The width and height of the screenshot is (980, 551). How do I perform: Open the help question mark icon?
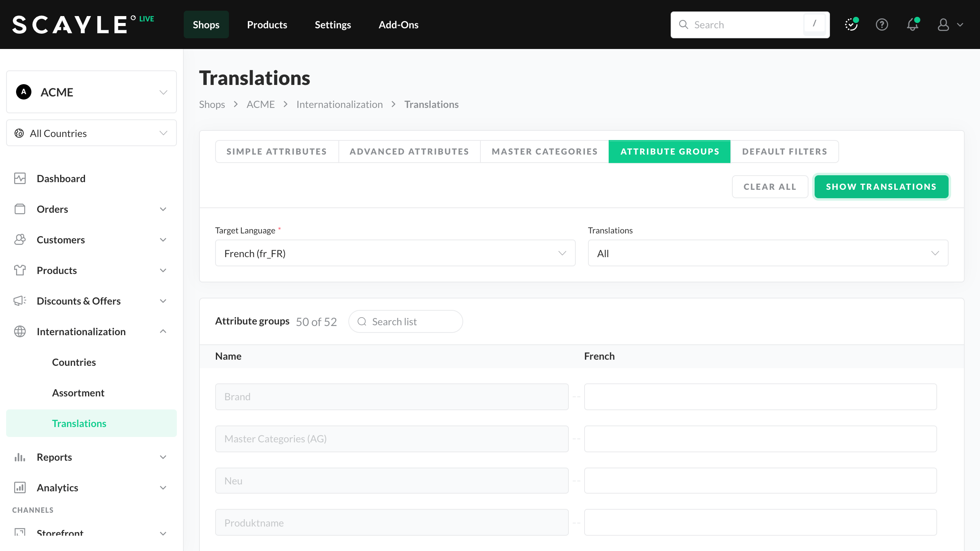click(x=882, y=25)
